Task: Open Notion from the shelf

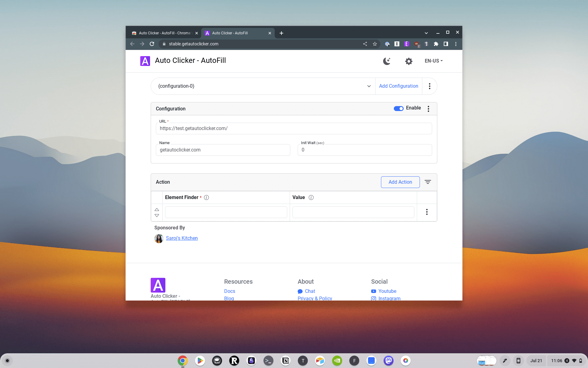Action: click(285, 361)
